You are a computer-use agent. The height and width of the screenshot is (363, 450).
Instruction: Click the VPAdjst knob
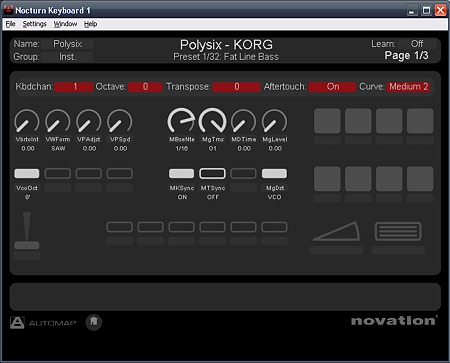pos(89,121)
